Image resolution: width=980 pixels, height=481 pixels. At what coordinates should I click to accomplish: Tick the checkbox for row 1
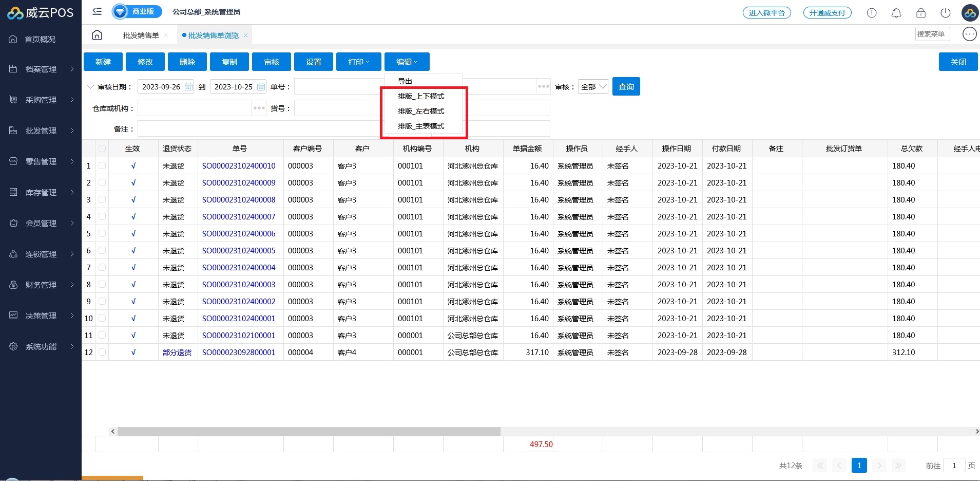[102, 165]
